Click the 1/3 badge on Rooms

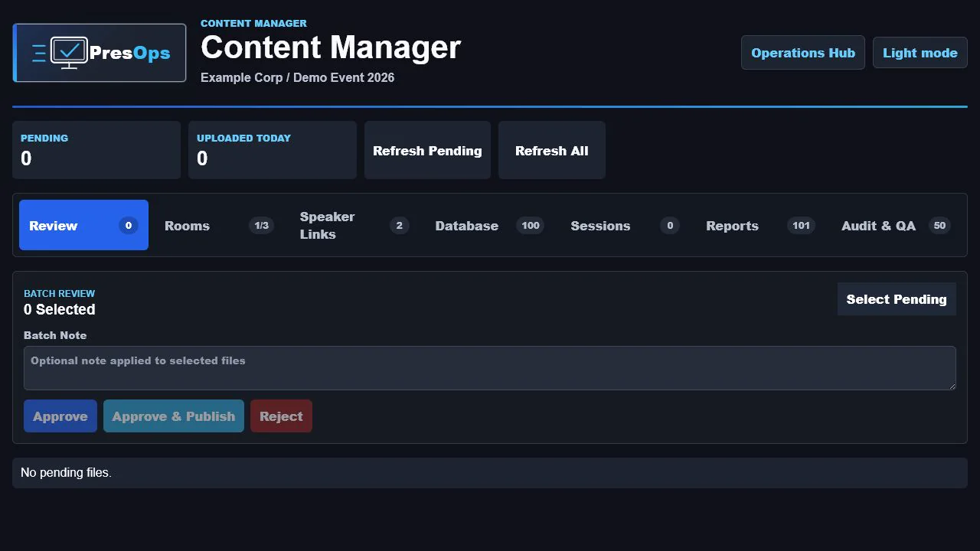click(262, 225)
